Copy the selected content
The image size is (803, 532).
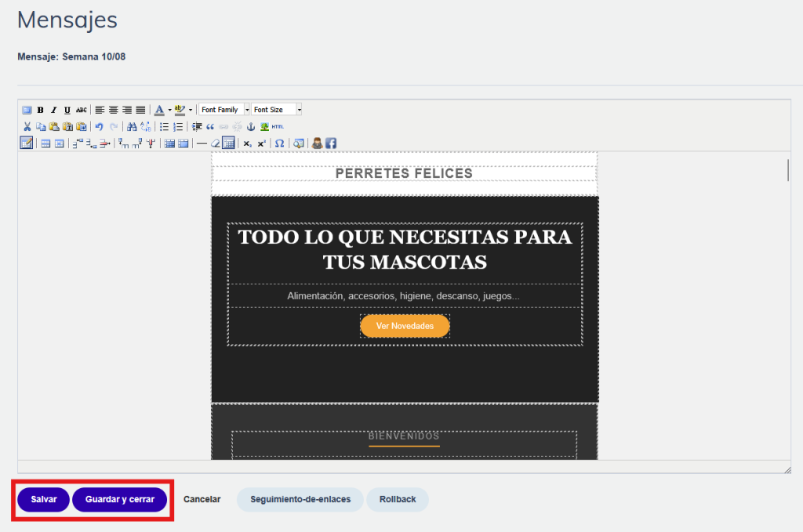(x=41, y=126)
